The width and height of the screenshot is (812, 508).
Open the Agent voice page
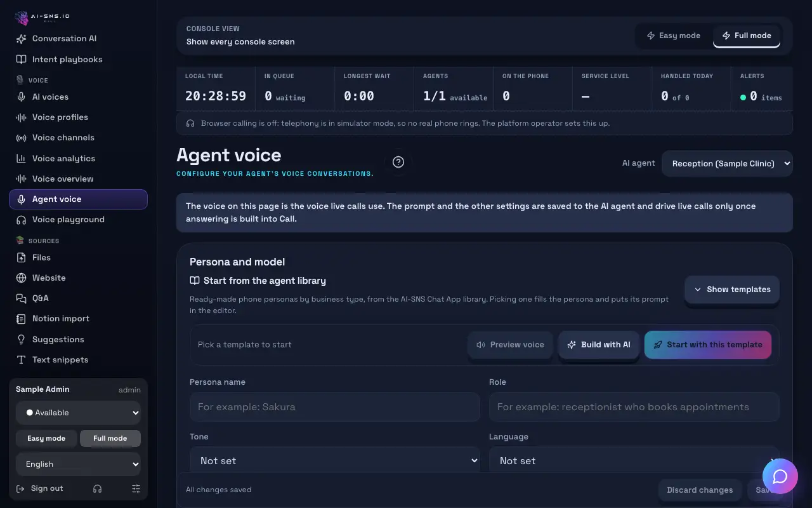78,199
